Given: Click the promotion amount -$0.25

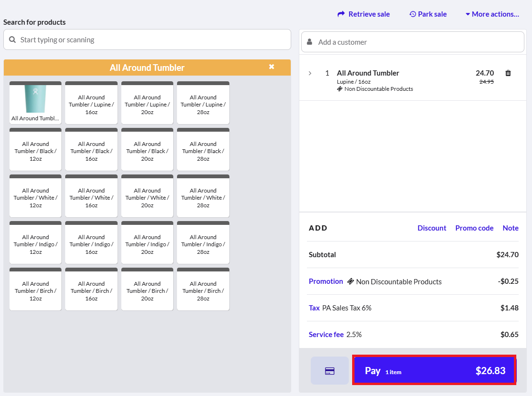Looking at the screenshot, I should click(508, 281).
